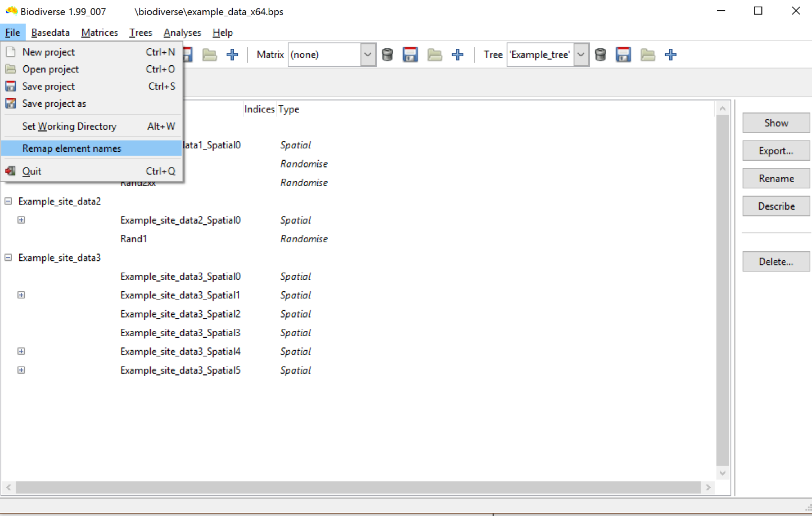The width and height of the screenshot is (812, 516).
Task: Open a basedata file from disk
Action: point(209,55)
